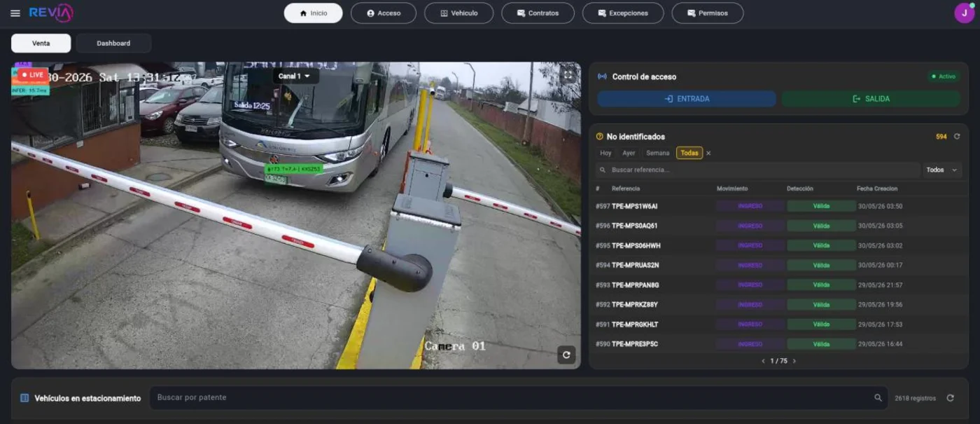The height and width of the screenshot is (424, 980).
Task: Refresh Vehículos en estacionamiento records
Action: pyautogui.click(x=950, y=398)
